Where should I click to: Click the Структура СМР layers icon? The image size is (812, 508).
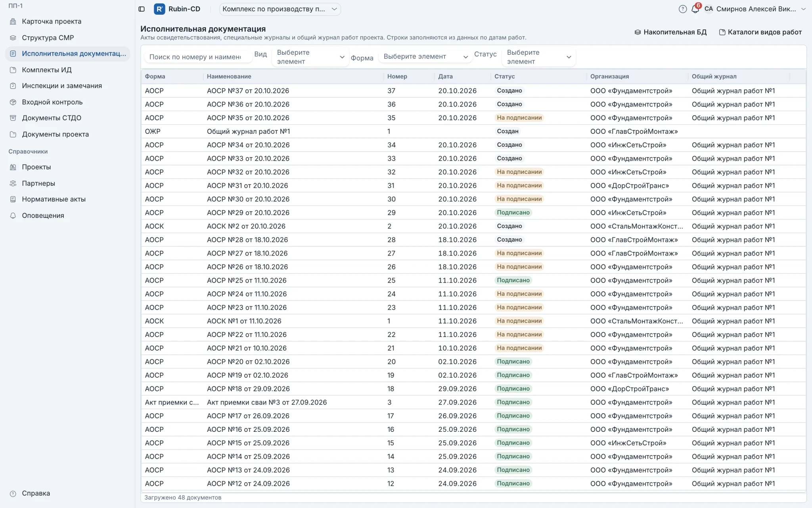13,38
